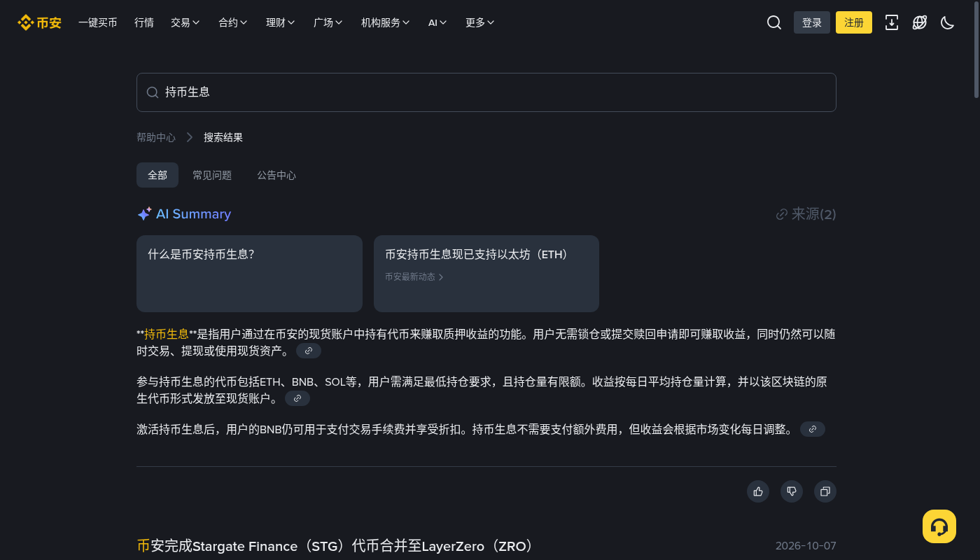Click the highlighted 持币生息 keyword in summary

pos(167,335)
